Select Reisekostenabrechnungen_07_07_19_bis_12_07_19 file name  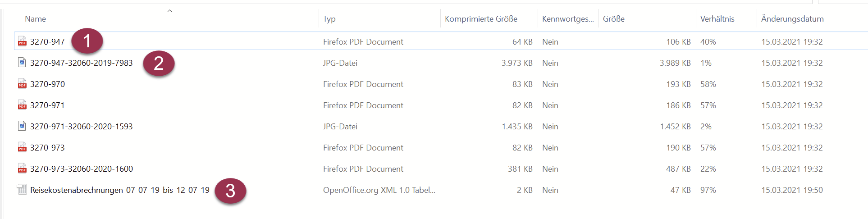[x=120, y=190]
